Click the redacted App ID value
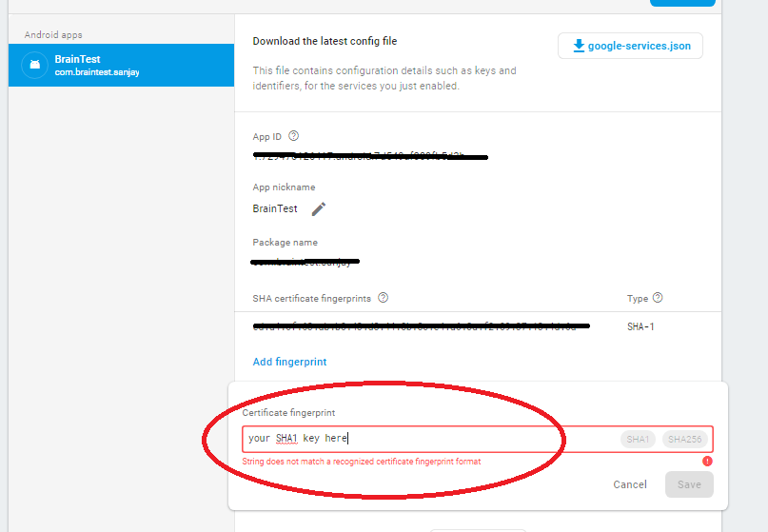Screen dimensions: 768x532 coord(370,155)
